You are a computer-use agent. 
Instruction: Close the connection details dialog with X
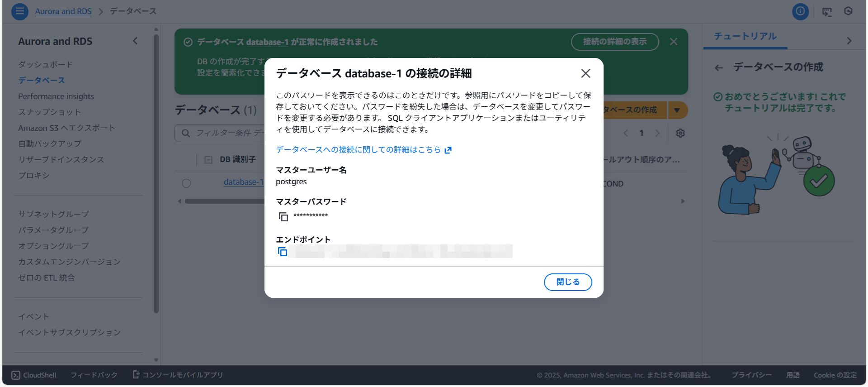585,73
